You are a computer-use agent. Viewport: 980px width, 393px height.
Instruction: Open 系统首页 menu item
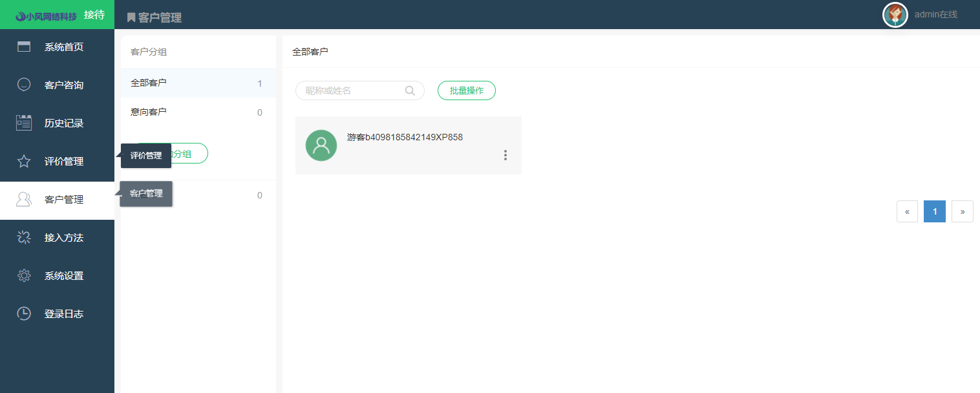(x=57, y=47)
